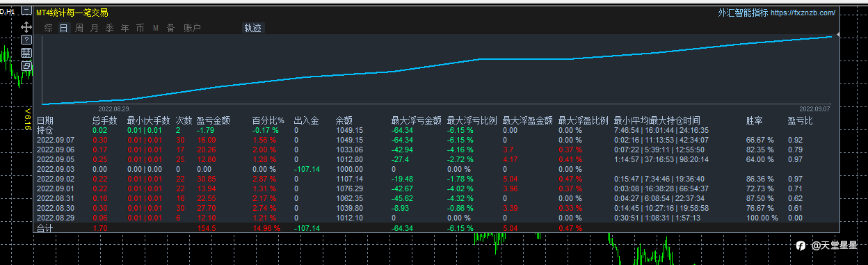The width and height of the screenshot is (868, 265).
Task: Click the 1:14:57 | 37:16:53 | 98:20:14 holding time
Action: click(661, 159)
